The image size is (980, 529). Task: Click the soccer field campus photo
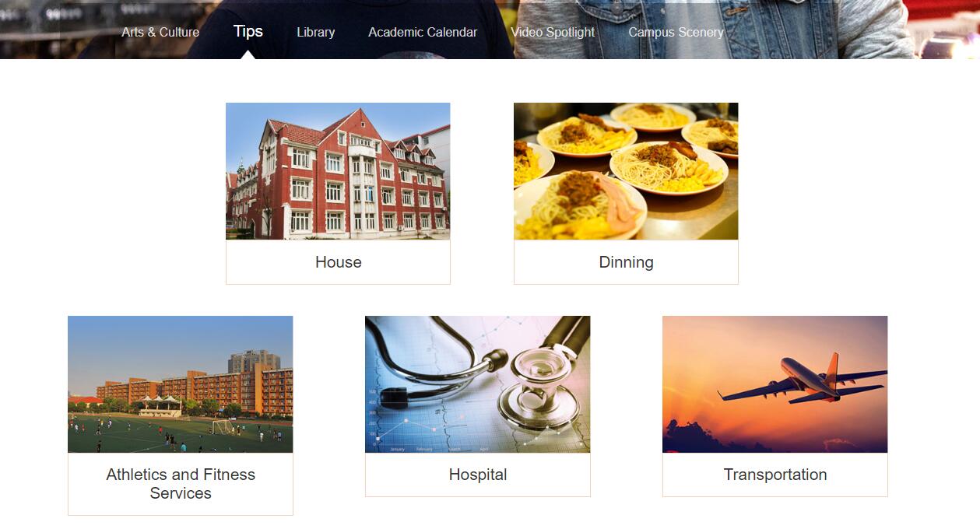click(x=181, y=384)
